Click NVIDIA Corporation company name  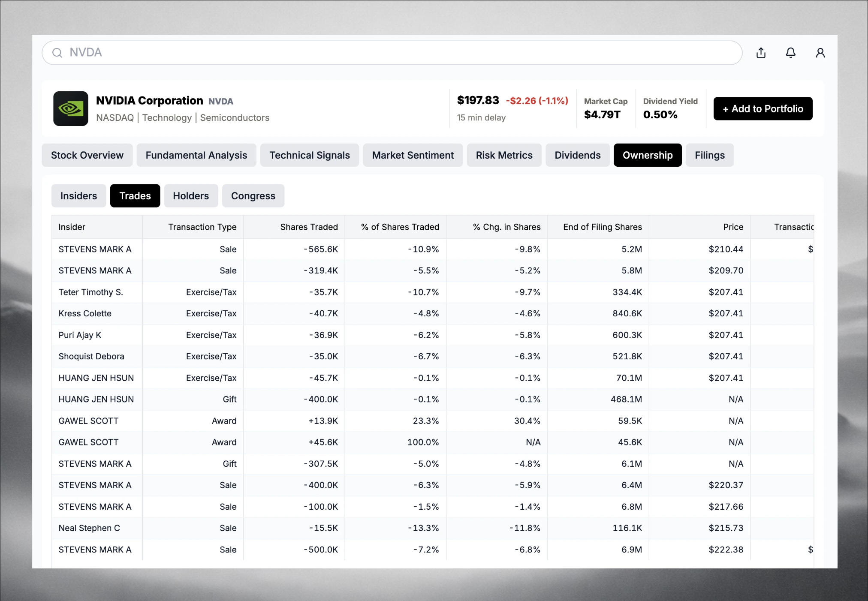[150, 101]
